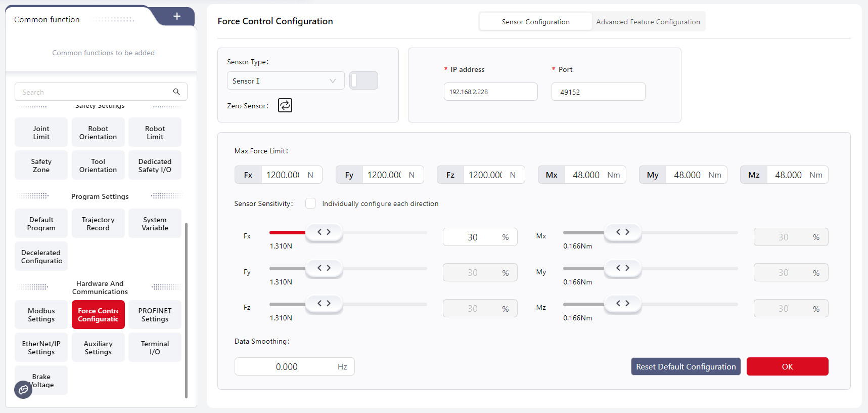The height and width of the screenshot is (413, 868).
Task: Enable individually configure each direction checkbox
Action: pyautogui.click(x=311, y=203)
